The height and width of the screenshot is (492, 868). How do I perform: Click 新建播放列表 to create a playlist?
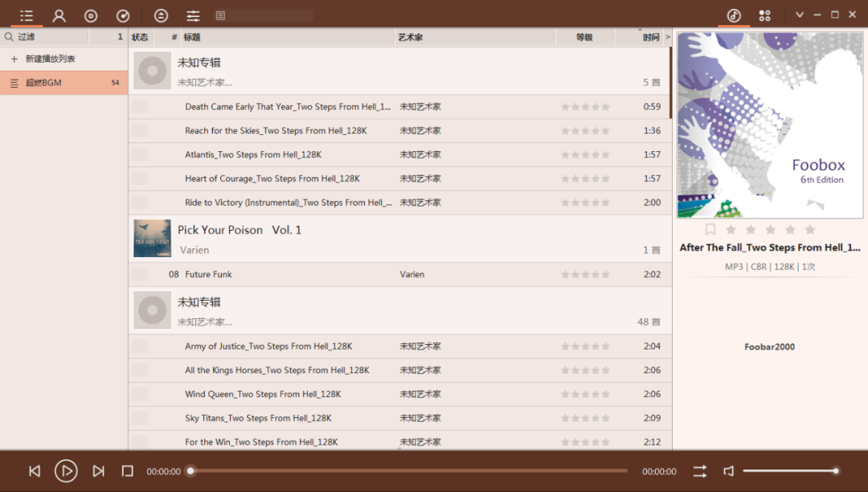pos(50,59)
